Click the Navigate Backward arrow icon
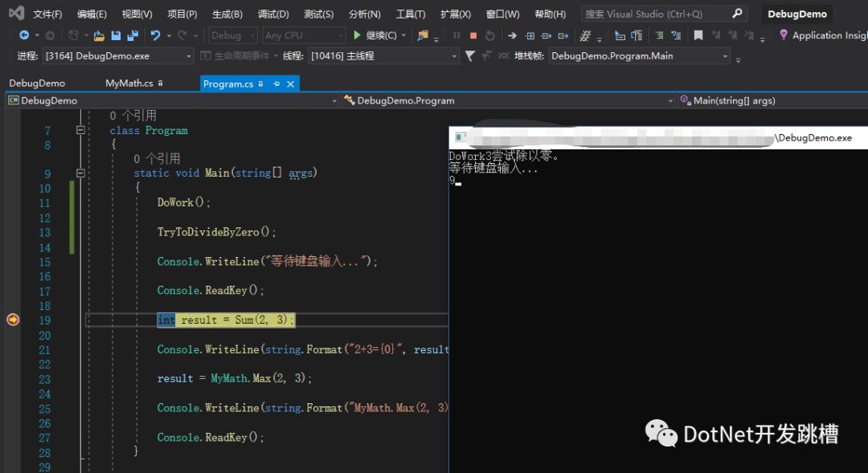 (x=24, y=35)
